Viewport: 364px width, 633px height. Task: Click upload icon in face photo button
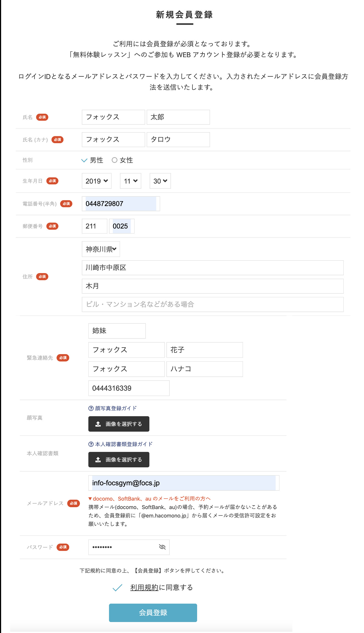pyautogui.click(x=98, y=424)
